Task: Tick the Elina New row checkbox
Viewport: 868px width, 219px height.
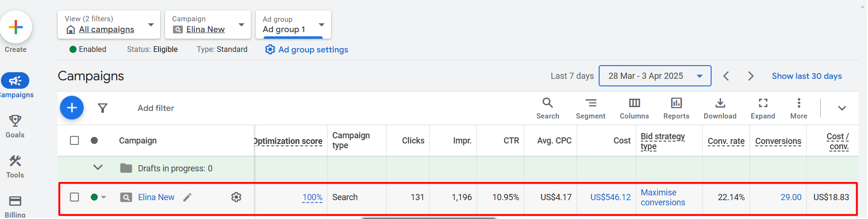Action: point(75,197)
